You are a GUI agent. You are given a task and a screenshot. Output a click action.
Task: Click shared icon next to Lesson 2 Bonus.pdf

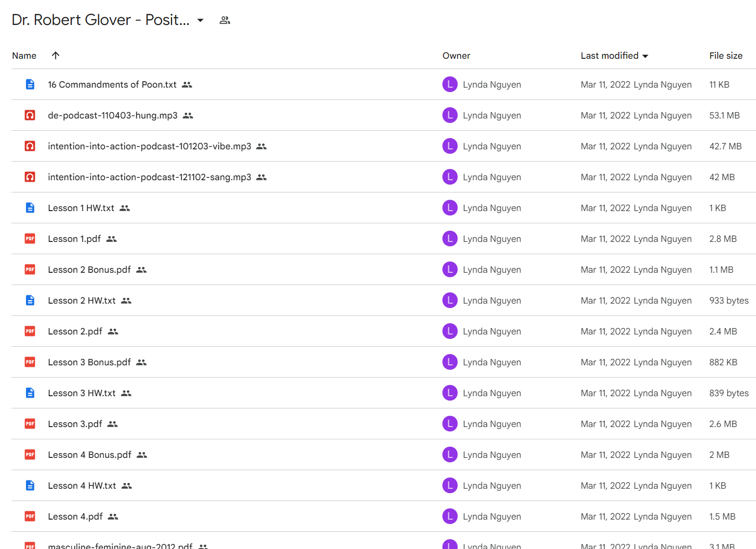141,270
